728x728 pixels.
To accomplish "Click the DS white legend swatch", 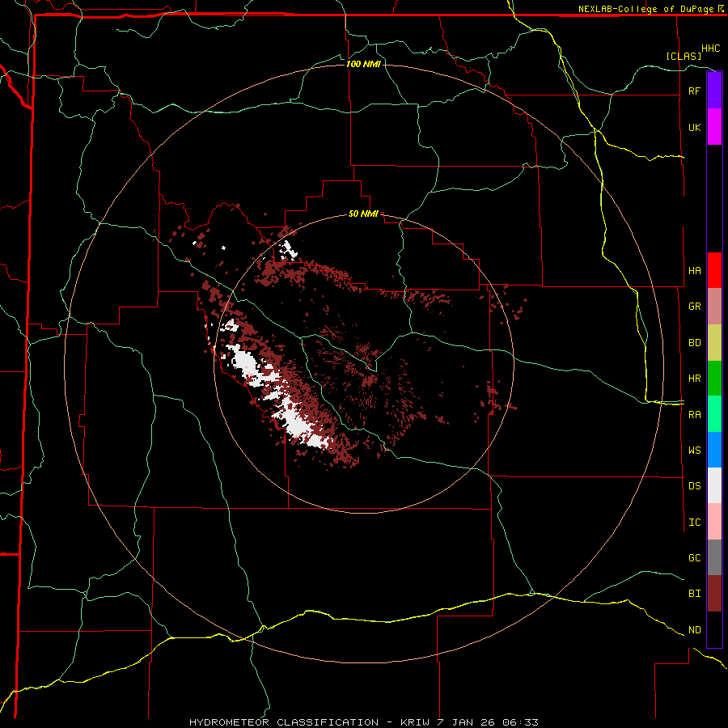I will point(714,485).
